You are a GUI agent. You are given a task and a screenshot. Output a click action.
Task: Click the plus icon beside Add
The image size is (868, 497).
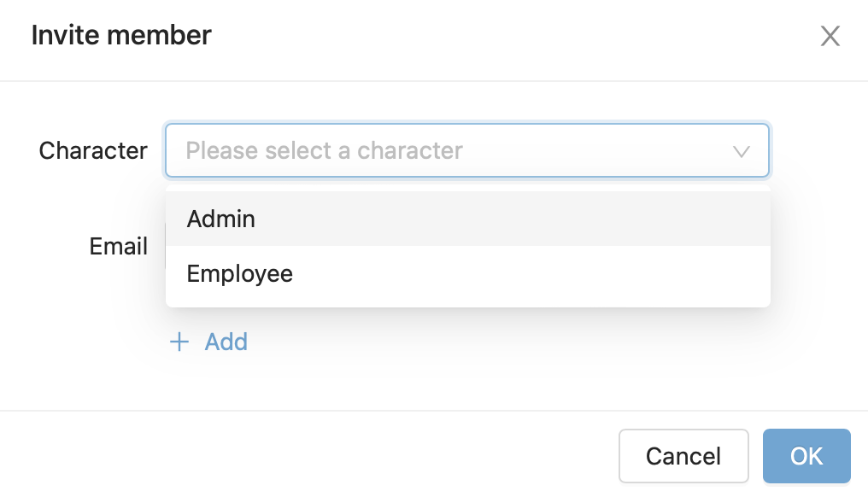click(179, 342)
